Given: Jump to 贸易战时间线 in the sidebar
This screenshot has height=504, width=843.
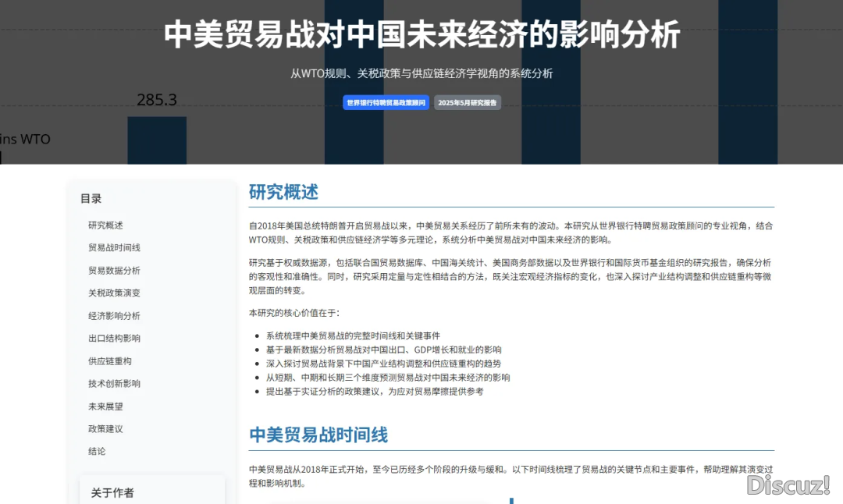Looking at the screenshot, I should click(114, 247).
